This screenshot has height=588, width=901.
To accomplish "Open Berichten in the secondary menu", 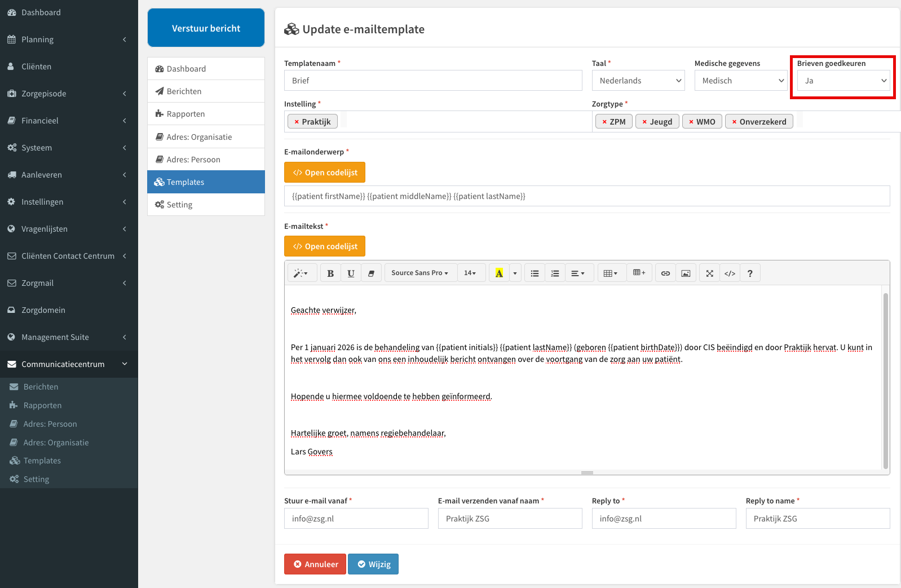I will (206, 91).
